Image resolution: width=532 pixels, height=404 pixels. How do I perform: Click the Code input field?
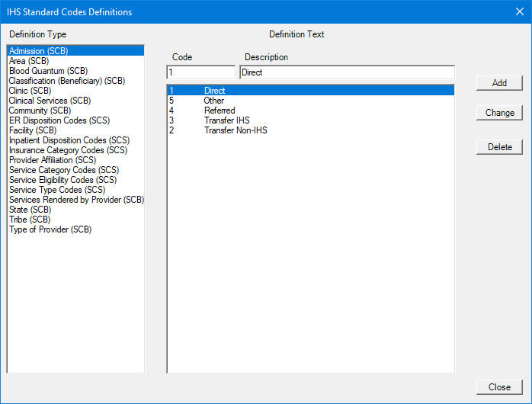(x=200, y=72)
